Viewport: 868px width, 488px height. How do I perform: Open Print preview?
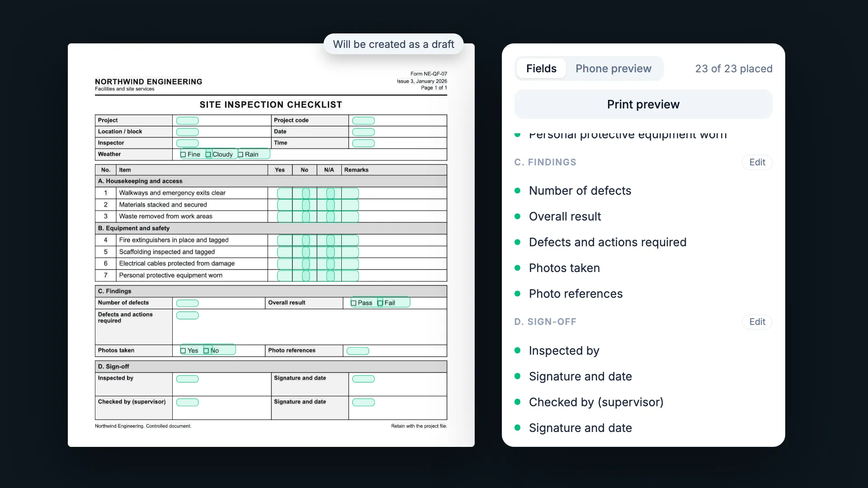point(643,104)
